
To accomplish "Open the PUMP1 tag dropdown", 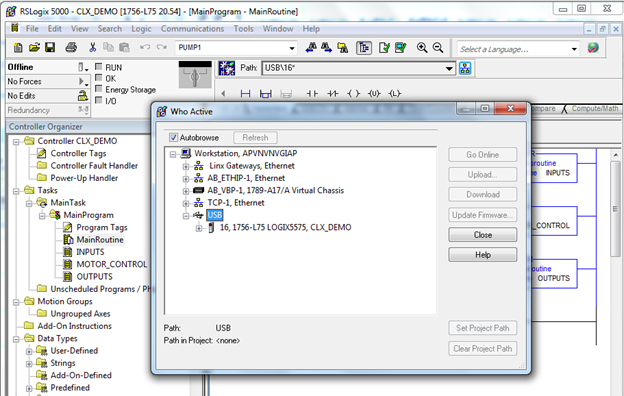I will tap(292, 48).
